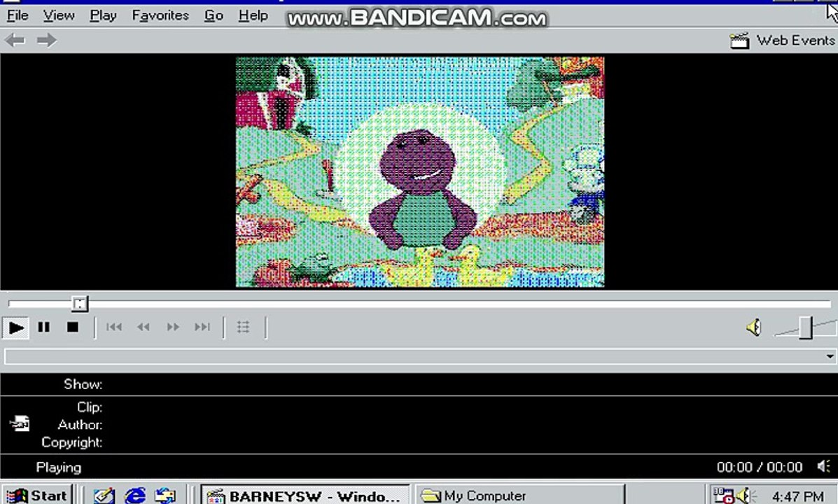Click the Copyright label
This screenshot has width=838, height=504.
click(x=71, y=442)
